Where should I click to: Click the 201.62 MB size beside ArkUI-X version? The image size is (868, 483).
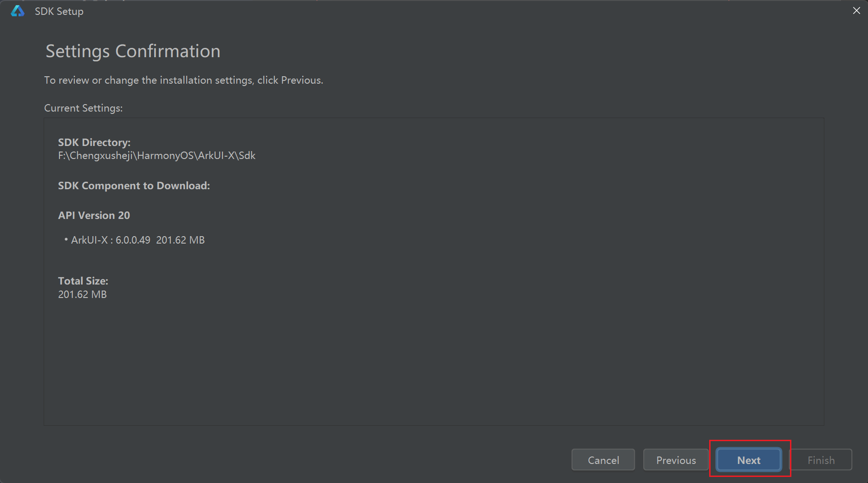[180, 240]
